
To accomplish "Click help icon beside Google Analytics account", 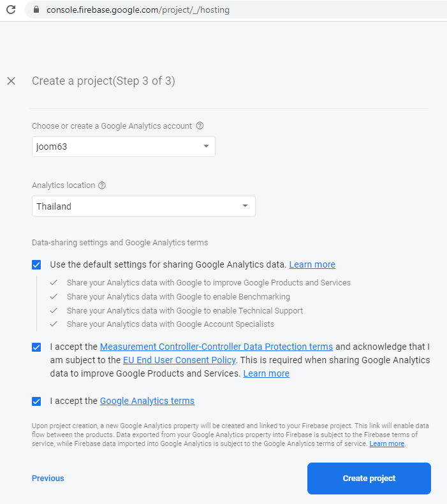I will click(x=200, y=126).
